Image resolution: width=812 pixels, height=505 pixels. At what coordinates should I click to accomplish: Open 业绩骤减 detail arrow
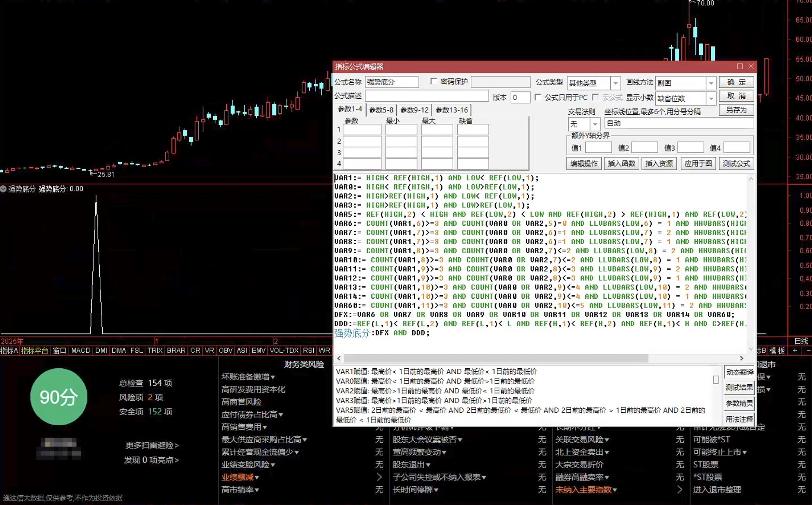(x=379, y=477)
